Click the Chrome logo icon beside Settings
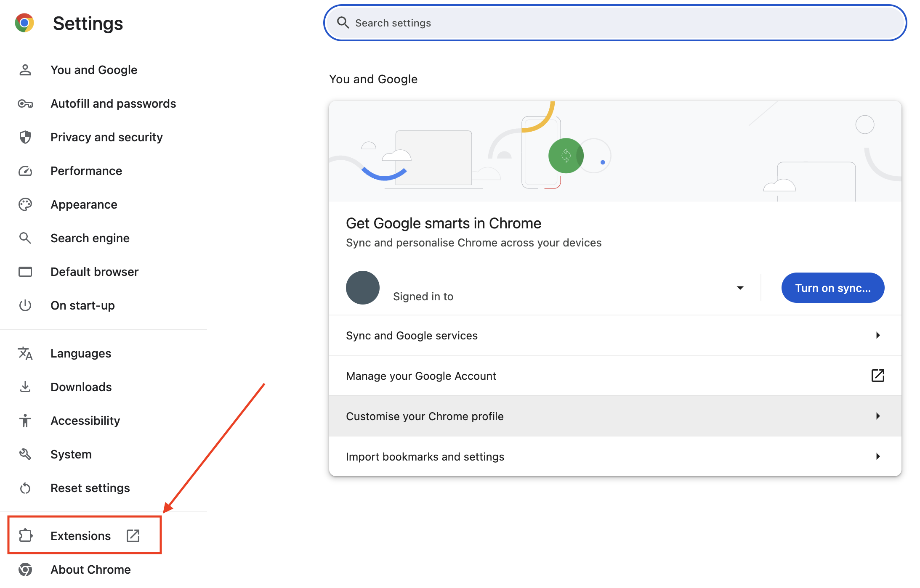 coord(24,23)
